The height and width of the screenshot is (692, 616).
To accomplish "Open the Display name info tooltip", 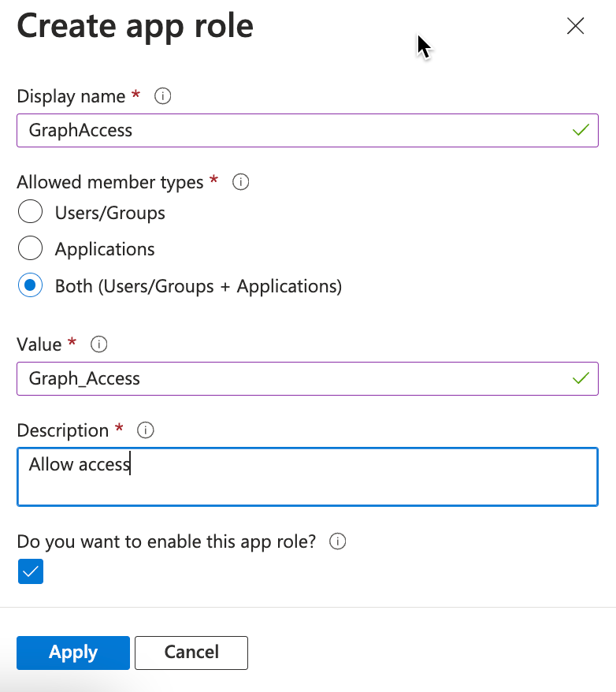I will [162, 96].
